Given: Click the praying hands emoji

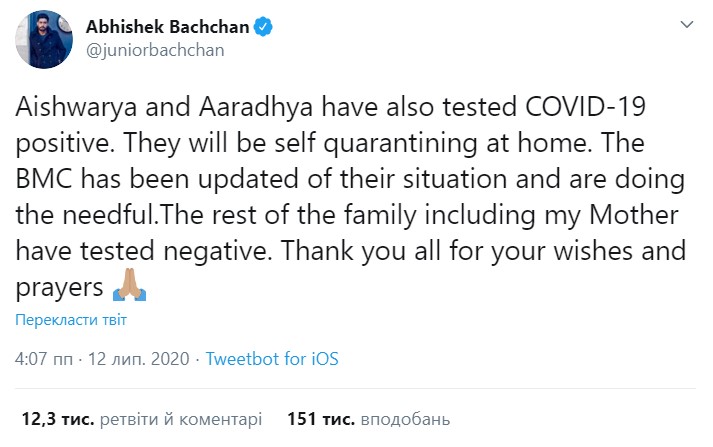Looking at the screenshot, I should (x=130, y=289).
